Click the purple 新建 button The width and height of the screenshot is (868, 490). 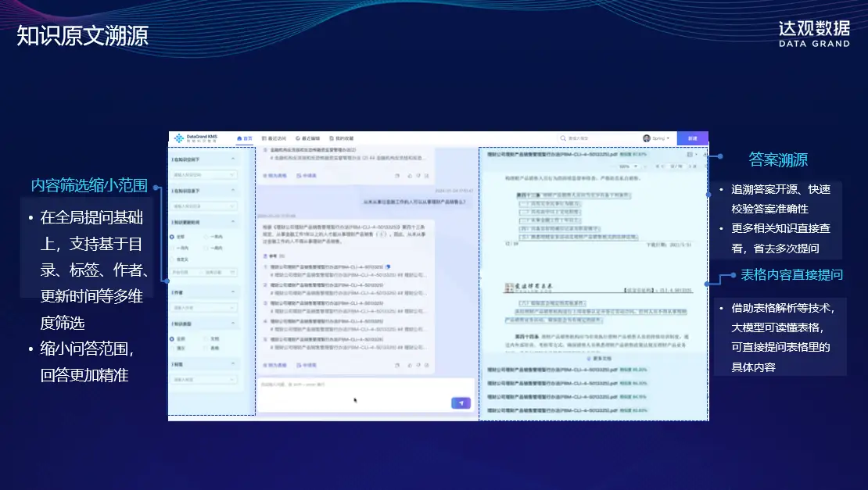pyautogui.click(x=692, y=138)
